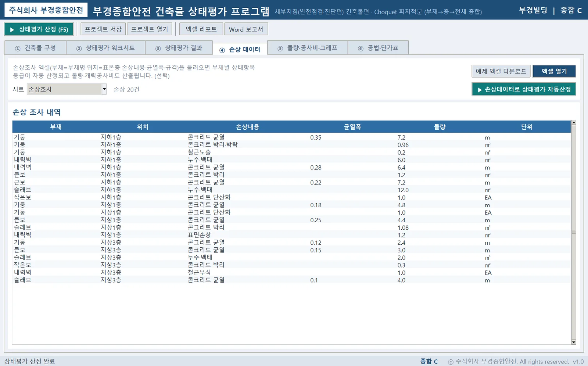Run 손상데이터로 상태평가 자동산정
Viewport: 588px width, 366px height.
pos(524,89)
